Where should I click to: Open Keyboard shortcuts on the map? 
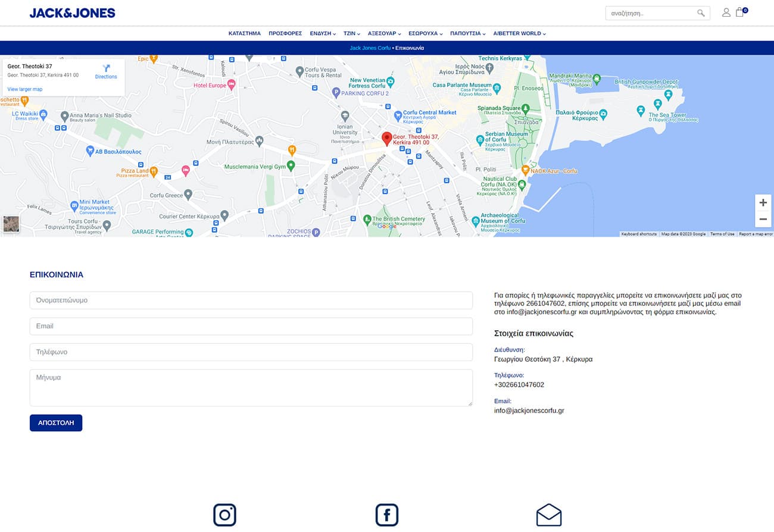(x=639, y=234)
